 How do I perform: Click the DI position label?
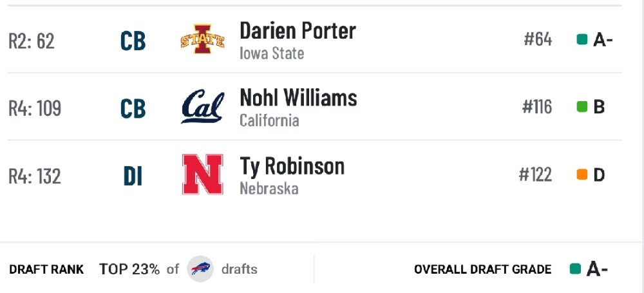coord(133,176)
